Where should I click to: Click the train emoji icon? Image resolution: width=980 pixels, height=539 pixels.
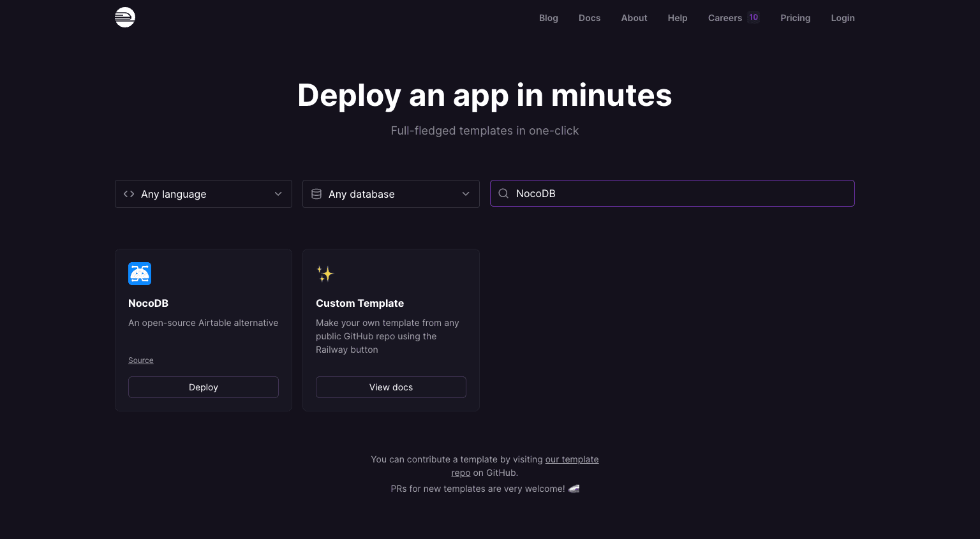pos(574,489)
